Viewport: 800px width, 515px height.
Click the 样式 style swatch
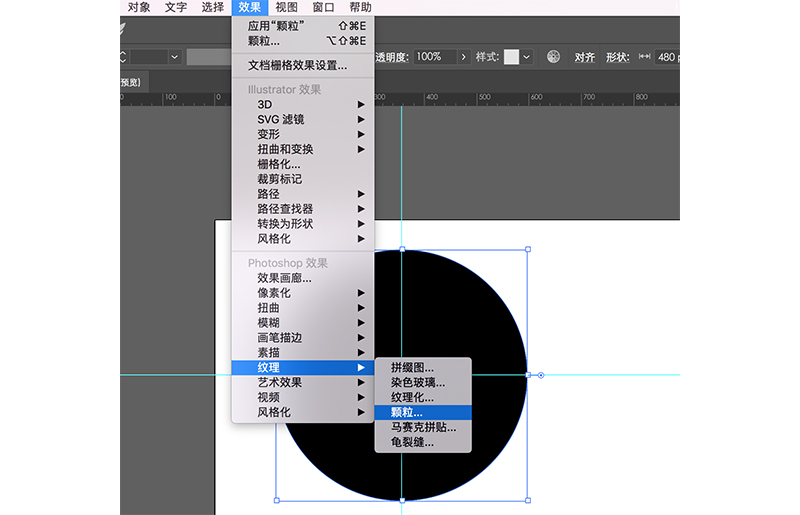coord(511,57)
